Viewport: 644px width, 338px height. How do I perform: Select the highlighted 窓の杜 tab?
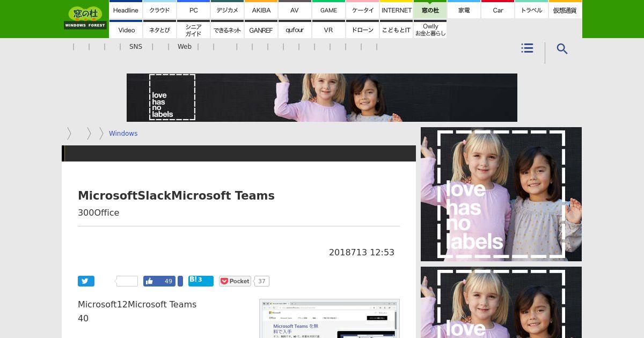tap(430, 10)
